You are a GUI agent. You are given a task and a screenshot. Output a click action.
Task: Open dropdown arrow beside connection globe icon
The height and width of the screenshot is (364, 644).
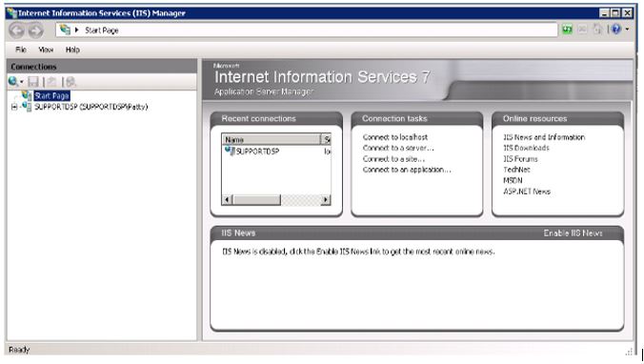(21, 82)
